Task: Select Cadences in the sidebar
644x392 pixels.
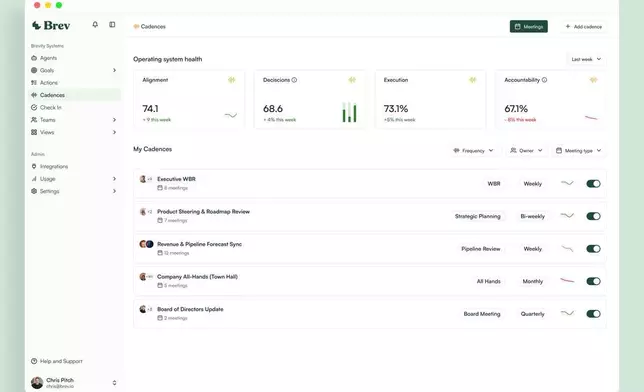Action: coord(74,95)
